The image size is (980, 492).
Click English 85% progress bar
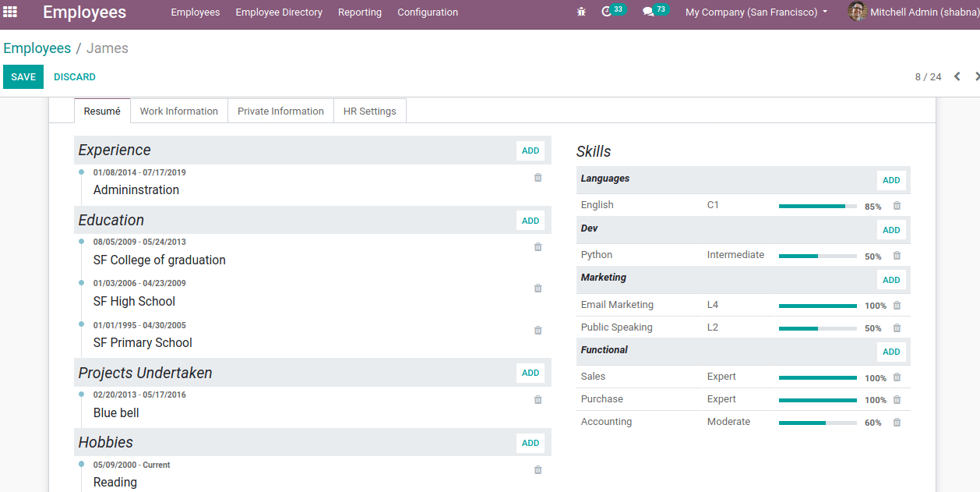(x=818, y=206)
